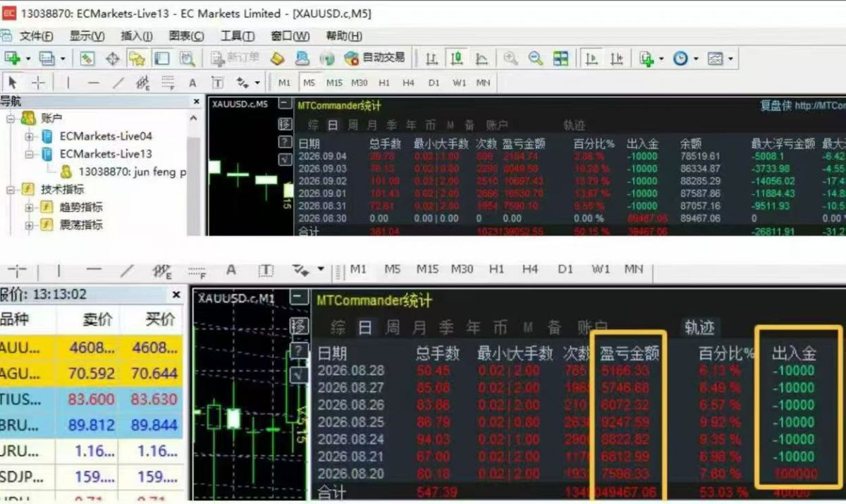Open 帮助(H) menu
This screenshot has width=846, height=504.
344,36
